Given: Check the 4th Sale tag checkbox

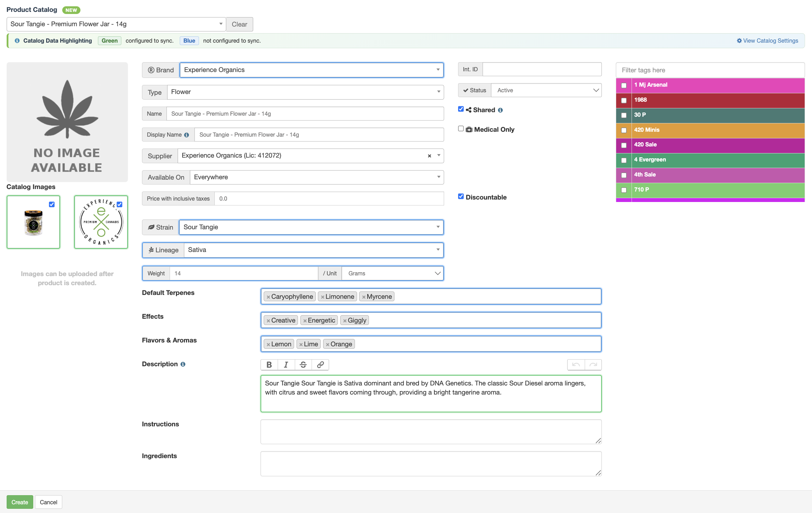Looking at the screenshot, I should click(624, 175).
